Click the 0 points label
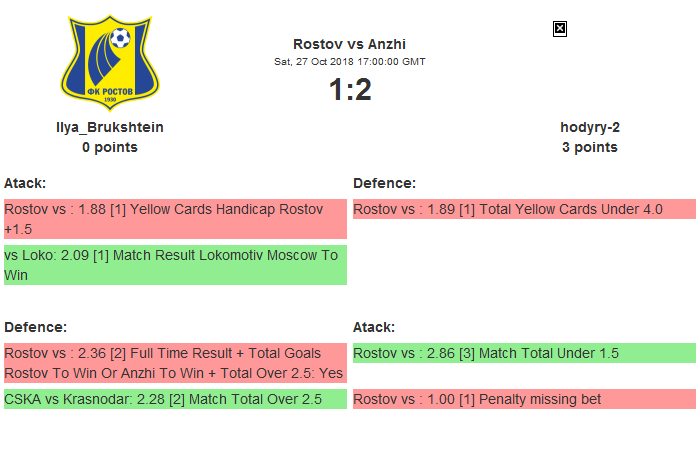The height and width of the screenshot is (460, 700). (x=110, y=147)
